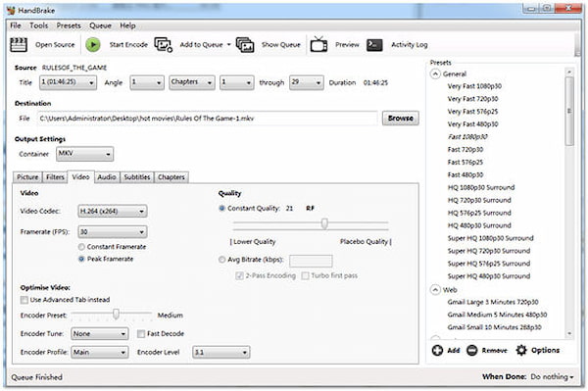Switch to the Picture tab
This screenshot has width=588, height=391.
[27, 177]
